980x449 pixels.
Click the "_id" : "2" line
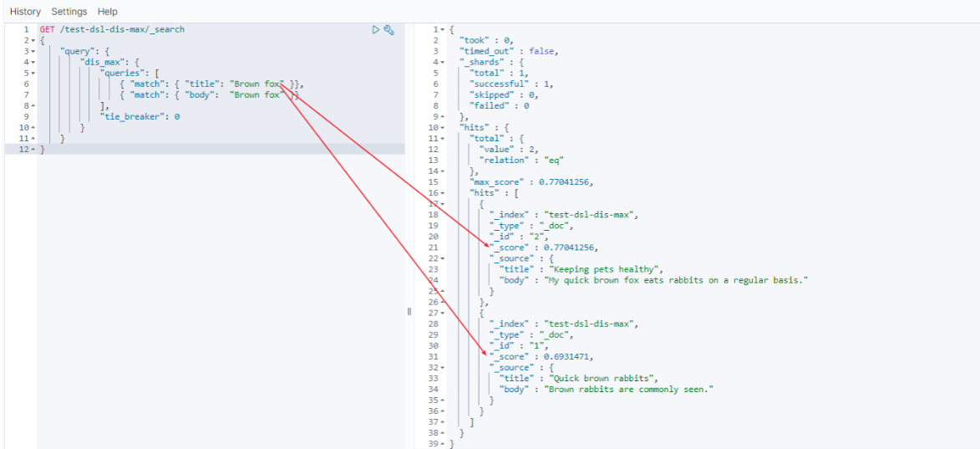[520, 237]
